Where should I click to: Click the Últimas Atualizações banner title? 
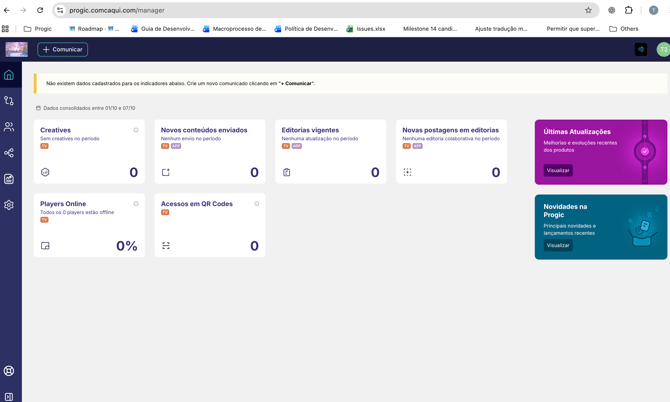(x=577, y=132)
